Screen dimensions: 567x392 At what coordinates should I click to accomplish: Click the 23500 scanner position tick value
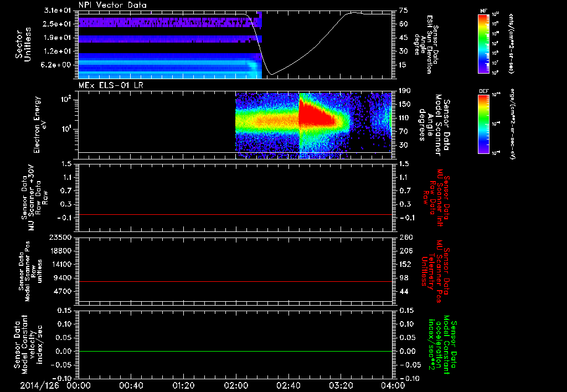[x=60, y=237]
